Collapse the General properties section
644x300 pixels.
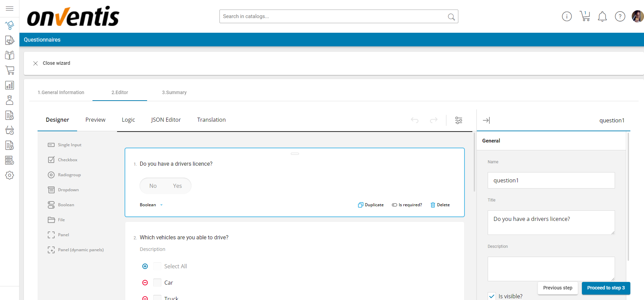[x=491, y=141]
